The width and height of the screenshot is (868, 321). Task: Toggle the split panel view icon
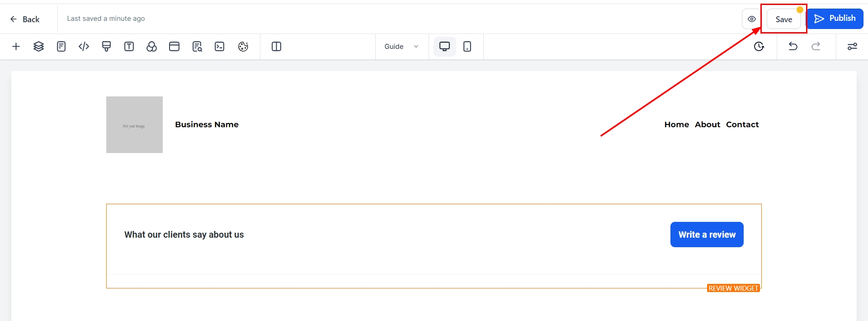pyautogui.click(x=277, y=47)
